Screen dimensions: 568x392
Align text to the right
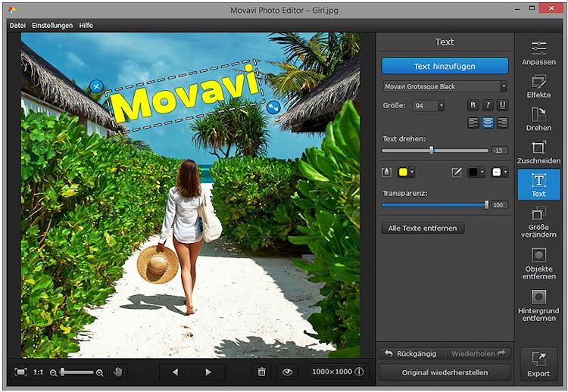(502, 123)
